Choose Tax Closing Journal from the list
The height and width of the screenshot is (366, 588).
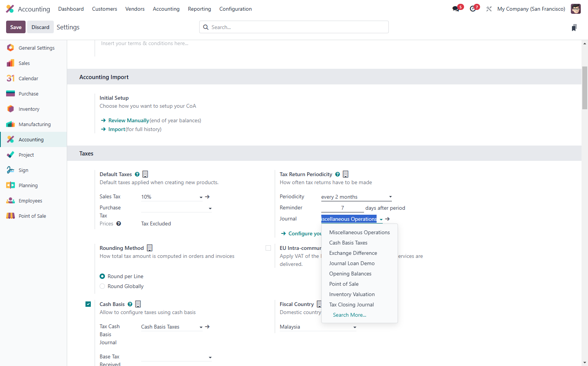(x=351, y=304)
